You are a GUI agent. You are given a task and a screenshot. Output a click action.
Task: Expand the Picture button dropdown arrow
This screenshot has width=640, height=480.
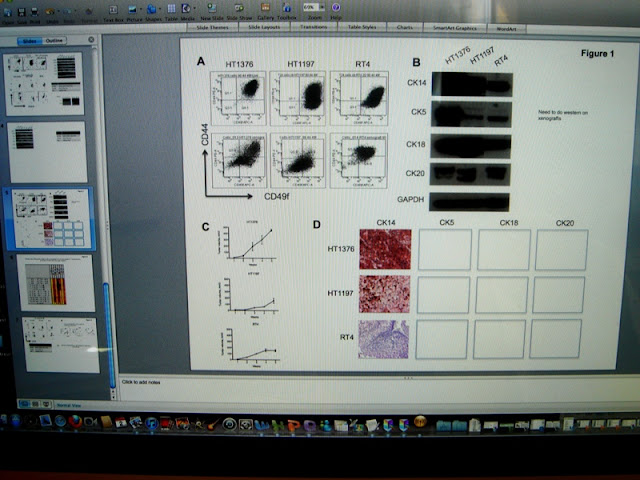pos(140,9)
